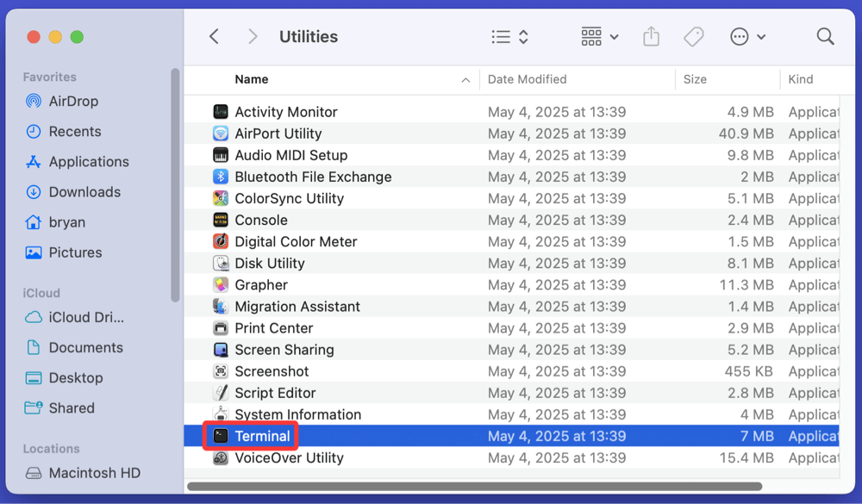Select the Activity Monitor icon

pos(221,112)
